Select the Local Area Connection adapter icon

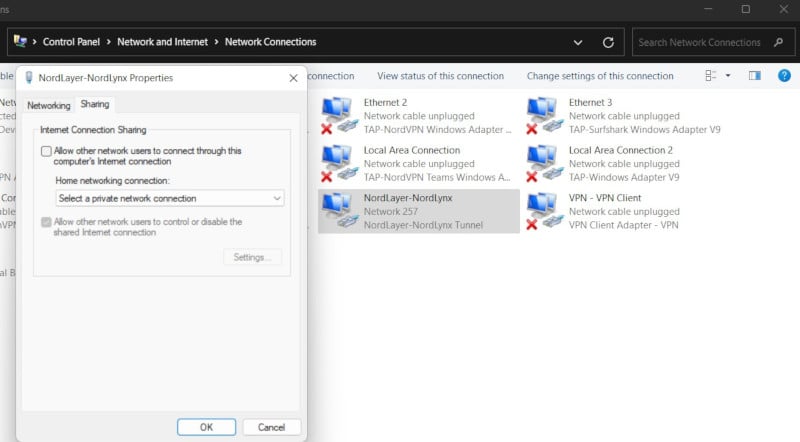point(339,163)
